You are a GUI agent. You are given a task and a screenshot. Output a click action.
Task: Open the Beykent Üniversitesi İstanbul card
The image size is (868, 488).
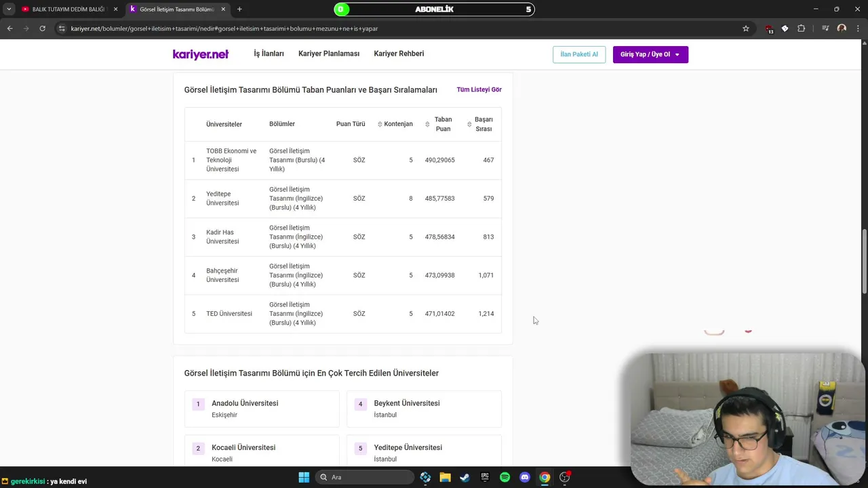(424, 409)
